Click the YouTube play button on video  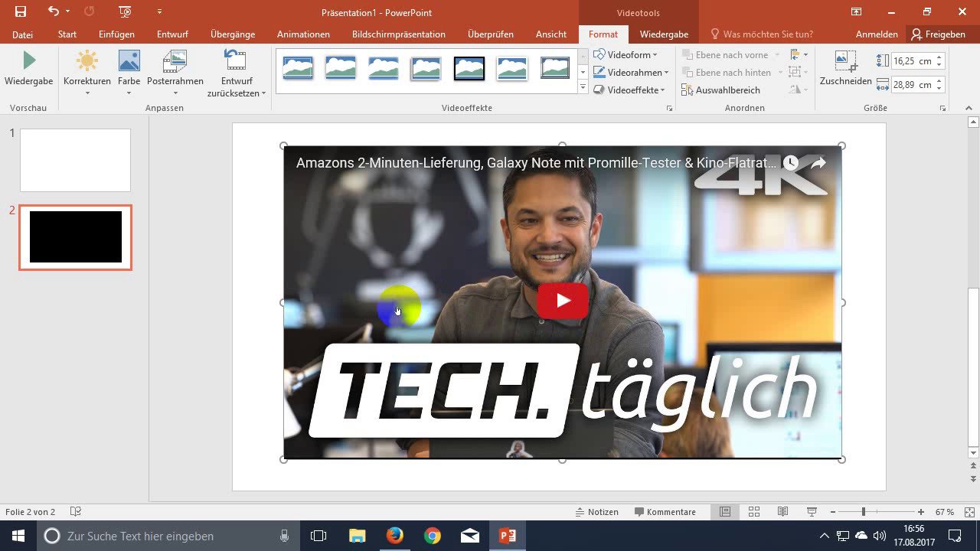[563, 301]
